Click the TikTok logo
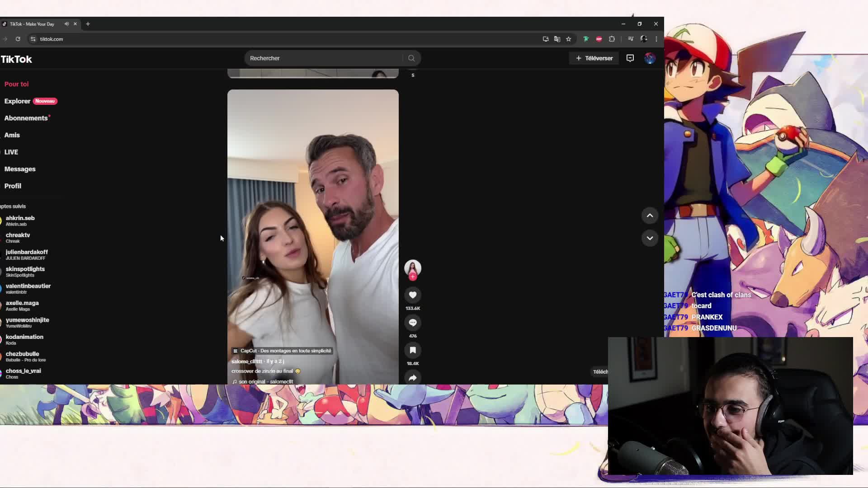868x488 pixels. click(16, 59)
